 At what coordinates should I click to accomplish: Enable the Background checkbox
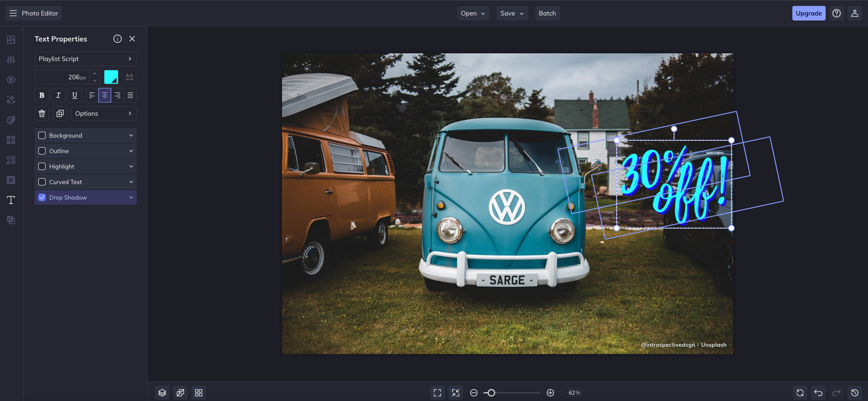[42, 135]
